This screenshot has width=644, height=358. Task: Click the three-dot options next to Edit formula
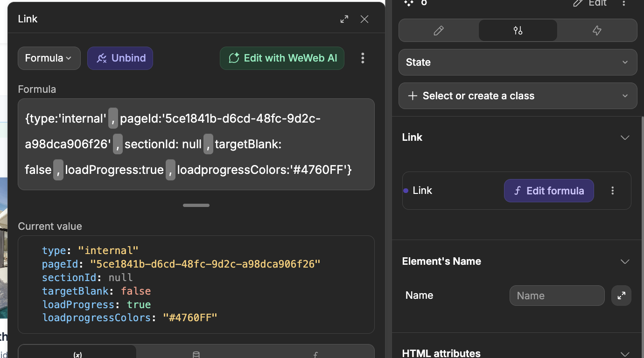613,191
